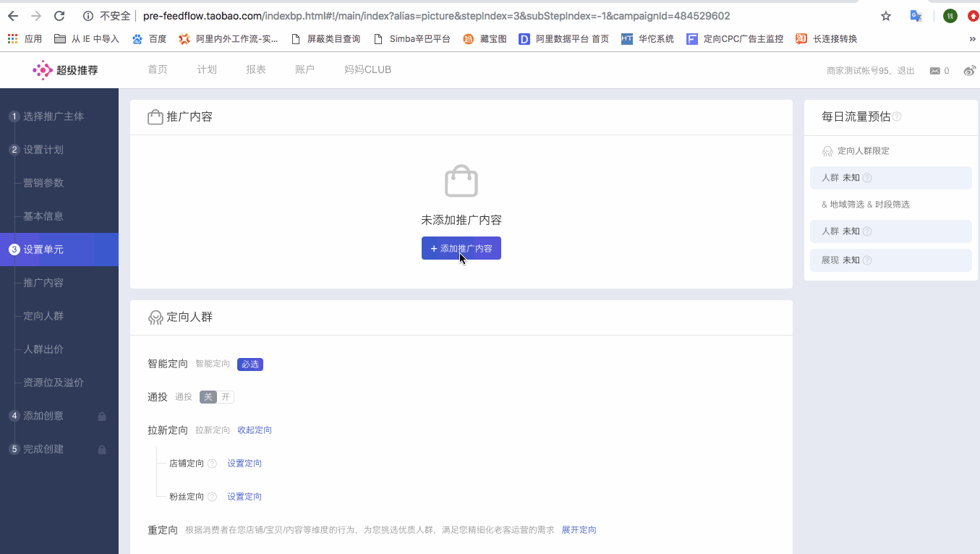
Task: Click the 添加推广内容 button
Action: click(x=461, y=248)
